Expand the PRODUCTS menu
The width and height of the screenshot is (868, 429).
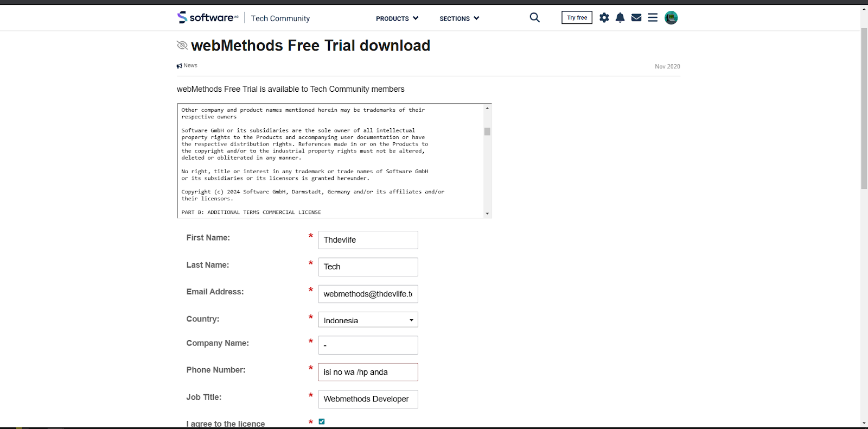397,18
